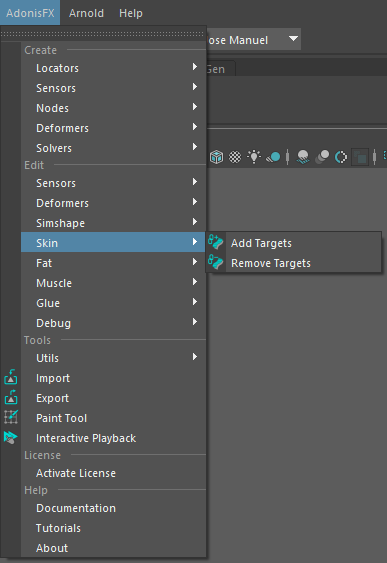This screenshot has height=563, width=387.
Task: Expand the Fat submenu arrow
Action: (195, 262)
